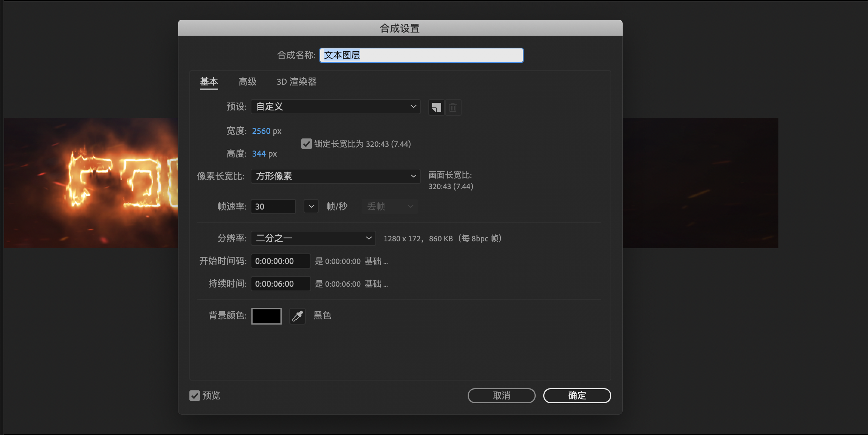Select the 基本 tab

(x=209, y=82)
